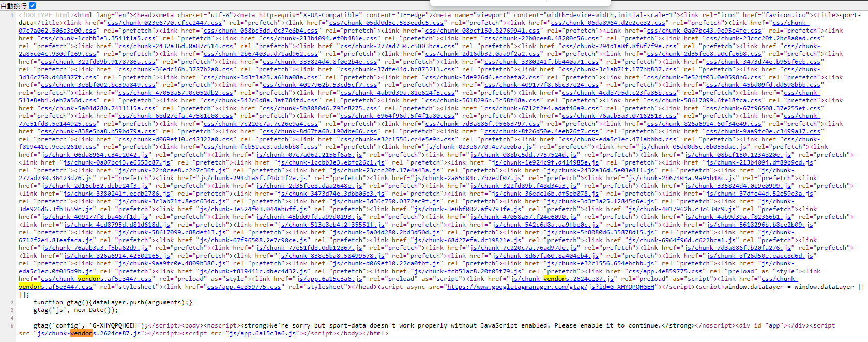Follow css/chunk-088bc5dd.0c37e6b4.css link

[261, 31]
